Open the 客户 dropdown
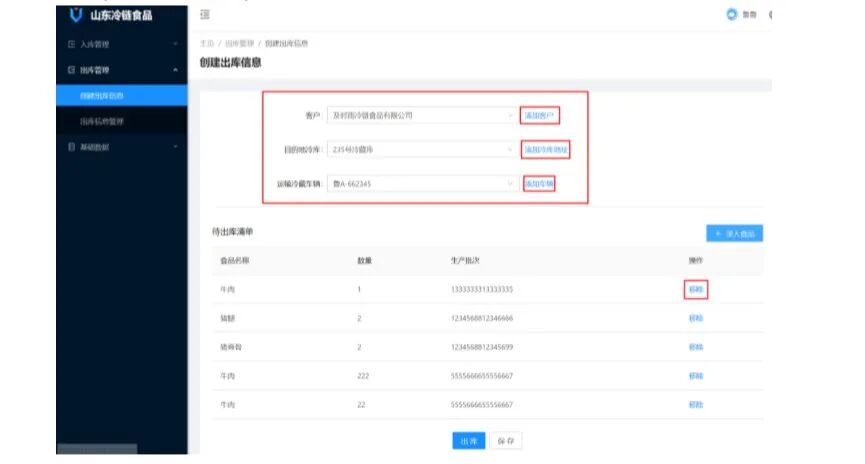 click(422, 115)
